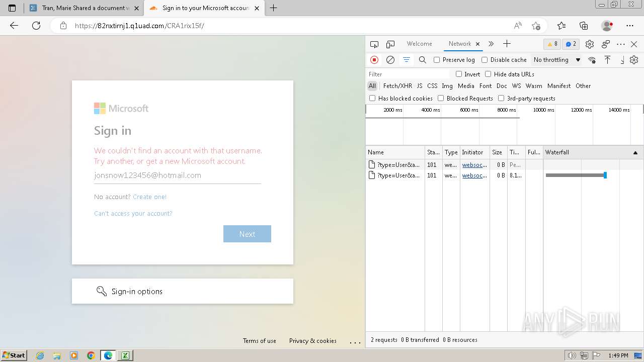Viewport: 644px width, 362px height.
Task: Click Export HAR download arrow
Action: coord(622,60)
